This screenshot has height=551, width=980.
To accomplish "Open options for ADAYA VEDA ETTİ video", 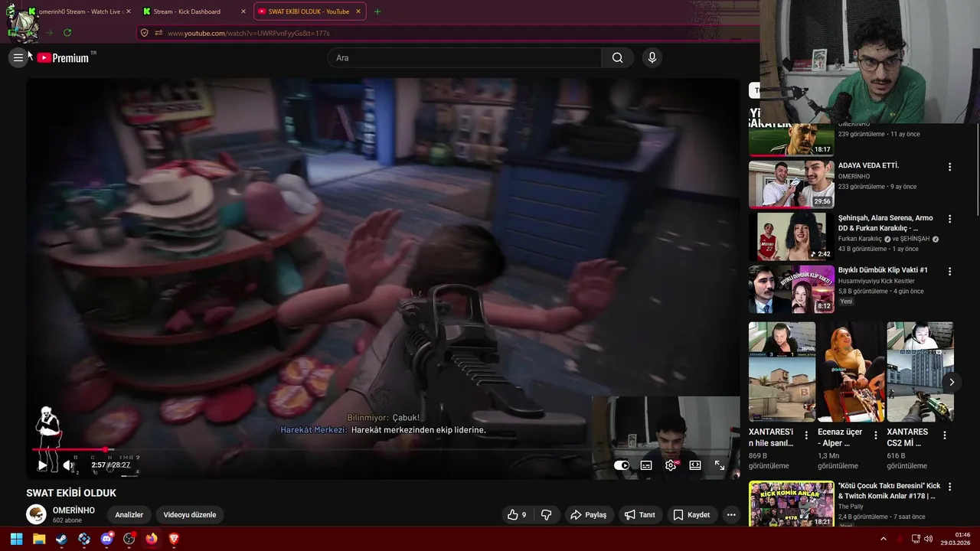I will coord(949,167).
